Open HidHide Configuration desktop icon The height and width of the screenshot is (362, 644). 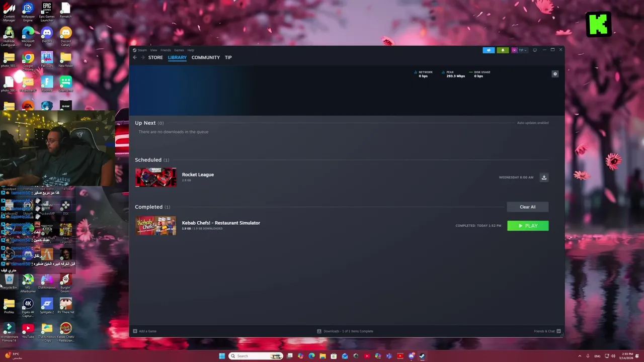pos(9,37)
